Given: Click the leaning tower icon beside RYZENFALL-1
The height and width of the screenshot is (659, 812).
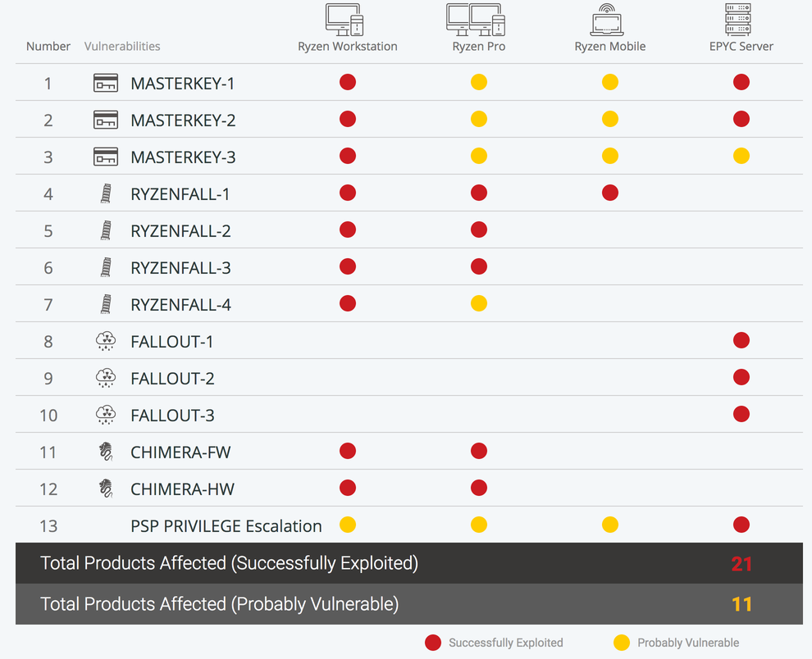Looking at the screenshot, I should coord(106,193).
